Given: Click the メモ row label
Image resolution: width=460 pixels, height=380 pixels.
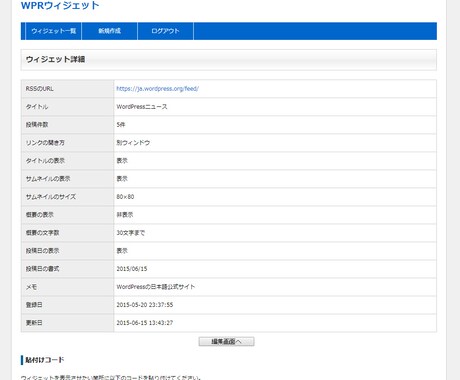Looking at the screenshot, I should tap(31, 287).
